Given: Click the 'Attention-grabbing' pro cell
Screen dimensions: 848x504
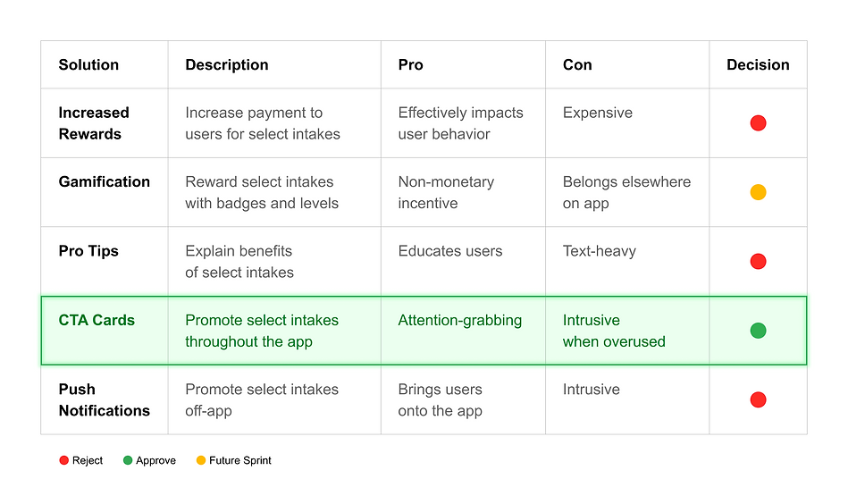Looking at the screenshot, I should tap(463, 331).
